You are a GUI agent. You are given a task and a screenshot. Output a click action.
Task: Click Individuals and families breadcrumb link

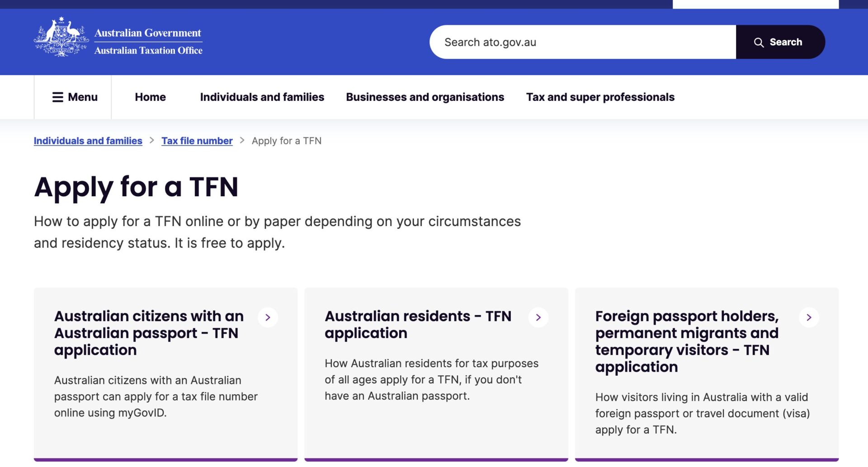pos(88,141)
